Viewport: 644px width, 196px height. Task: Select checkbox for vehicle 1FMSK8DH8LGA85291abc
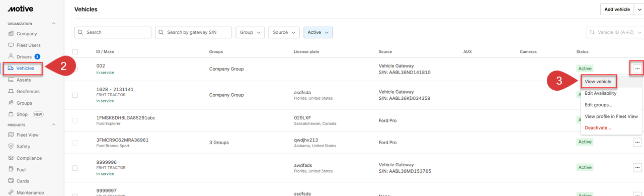75,120
